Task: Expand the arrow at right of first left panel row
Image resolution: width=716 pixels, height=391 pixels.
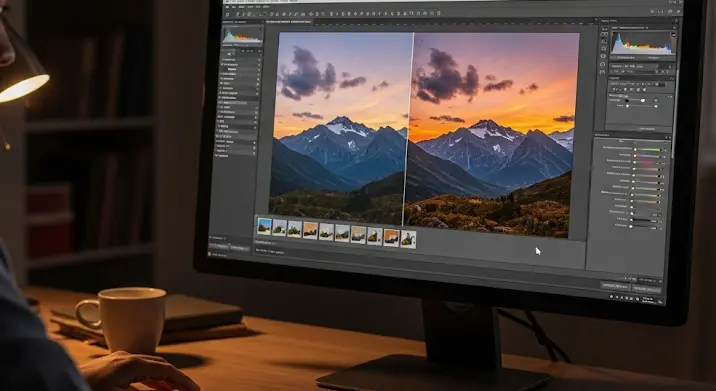Action: pyautogui.click(x=259, y=60)
